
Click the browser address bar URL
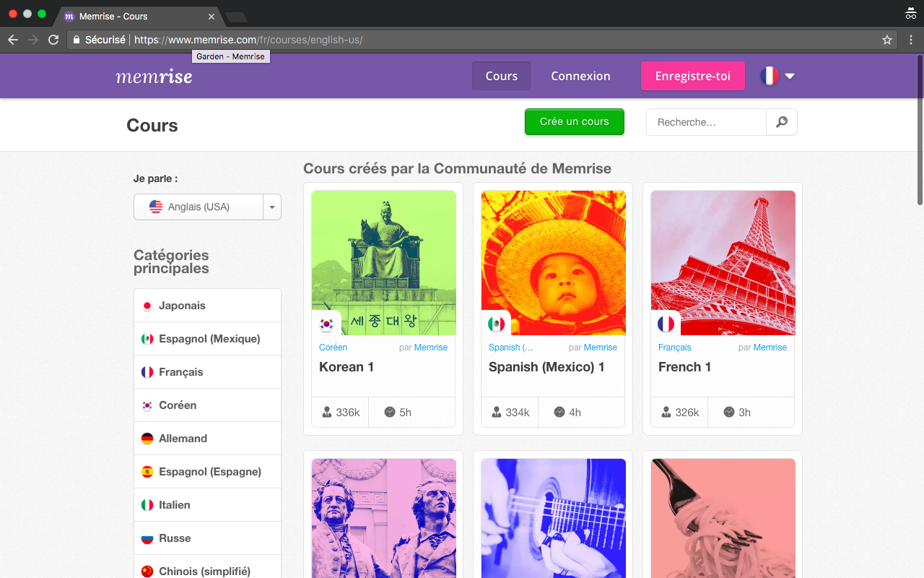tap(248, 40)
